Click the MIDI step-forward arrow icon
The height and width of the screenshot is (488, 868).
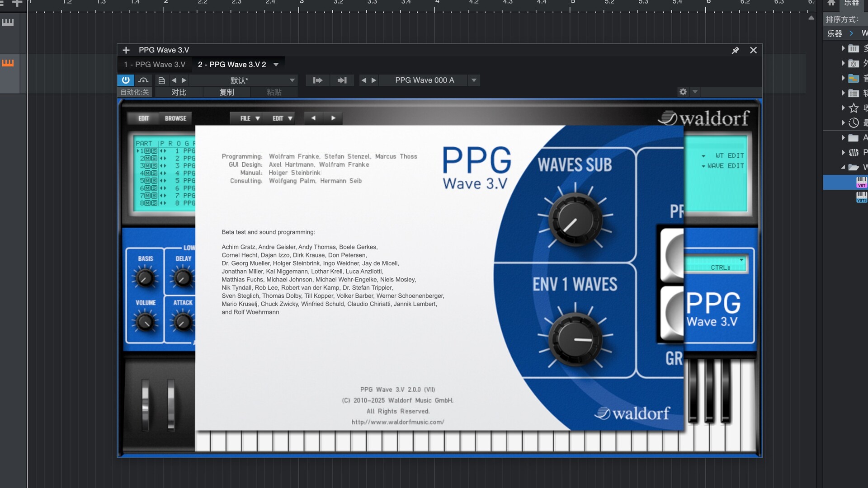(318, 80)
